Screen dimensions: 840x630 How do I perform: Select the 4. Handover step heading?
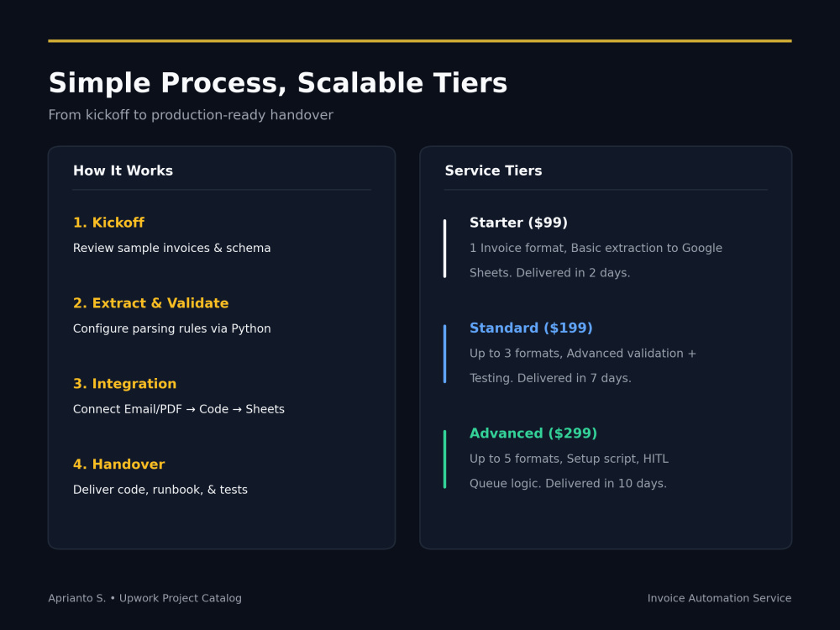[119, 465]
